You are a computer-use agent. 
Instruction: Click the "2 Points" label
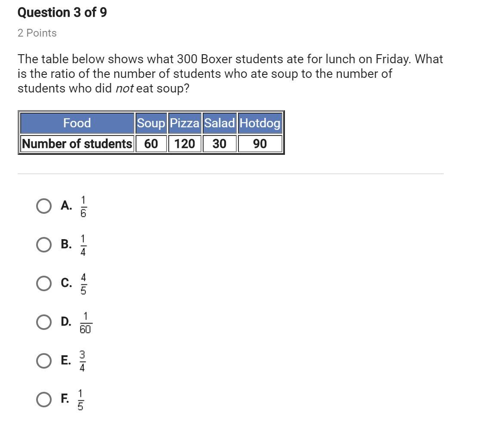point(37,33)
